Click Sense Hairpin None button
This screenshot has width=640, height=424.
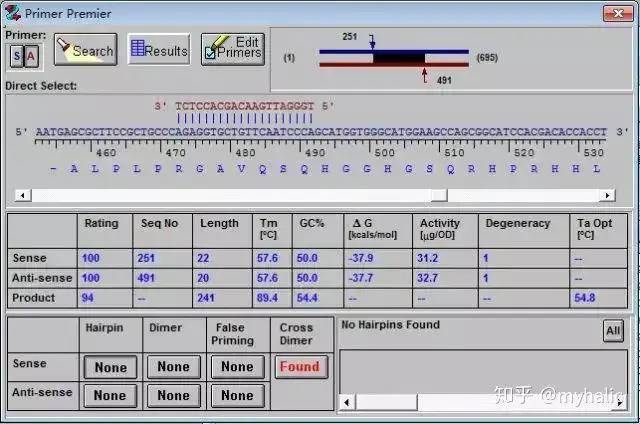click(111, 367)
